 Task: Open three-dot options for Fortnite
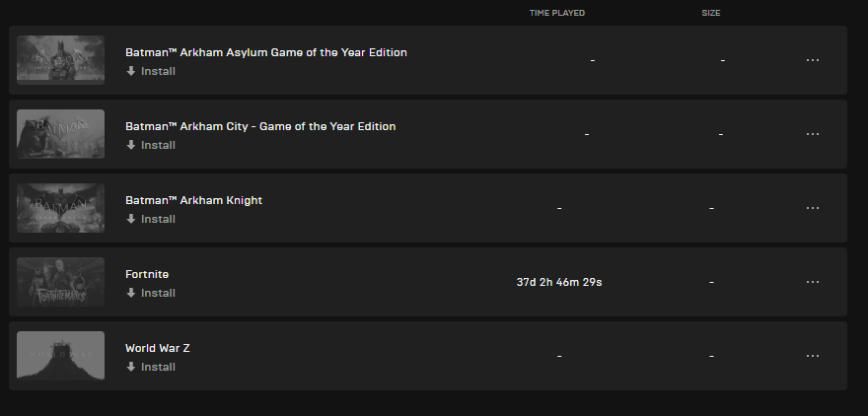812,282
